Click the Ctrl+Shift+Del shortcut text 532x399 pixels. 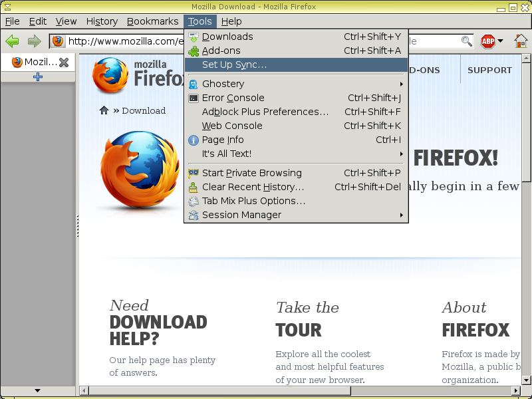[368, 187]
